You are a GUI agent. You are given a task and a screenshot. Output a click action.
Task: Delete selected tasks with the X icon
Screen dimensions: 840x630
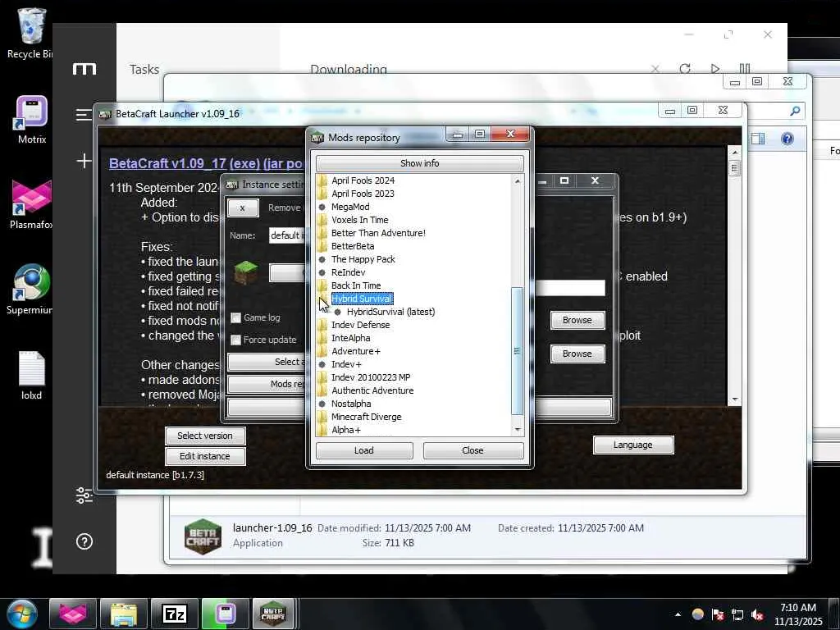(655, 69)
